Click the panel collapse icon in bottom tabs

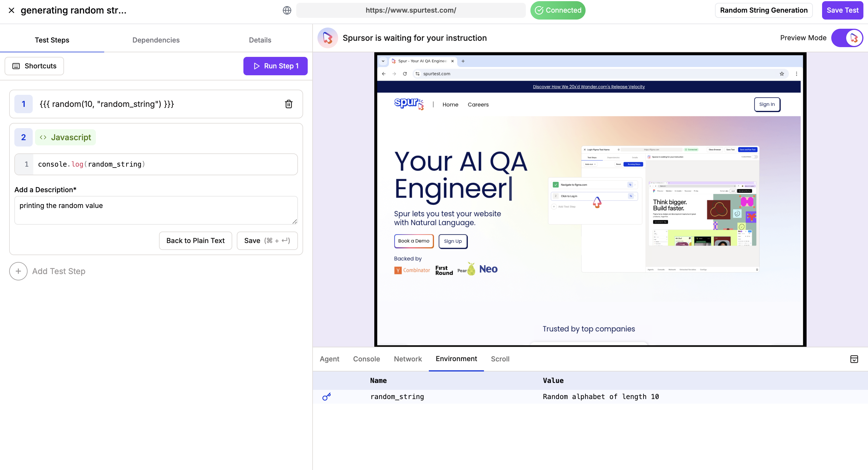854,359
